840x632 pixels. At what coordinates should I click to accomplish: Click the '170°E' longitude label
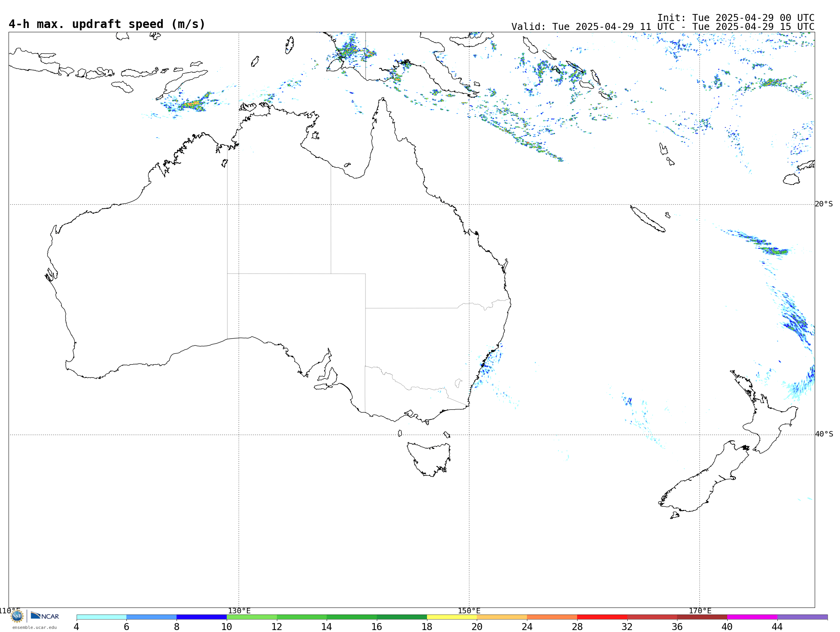pyautogui.click(x=700, y=611)
